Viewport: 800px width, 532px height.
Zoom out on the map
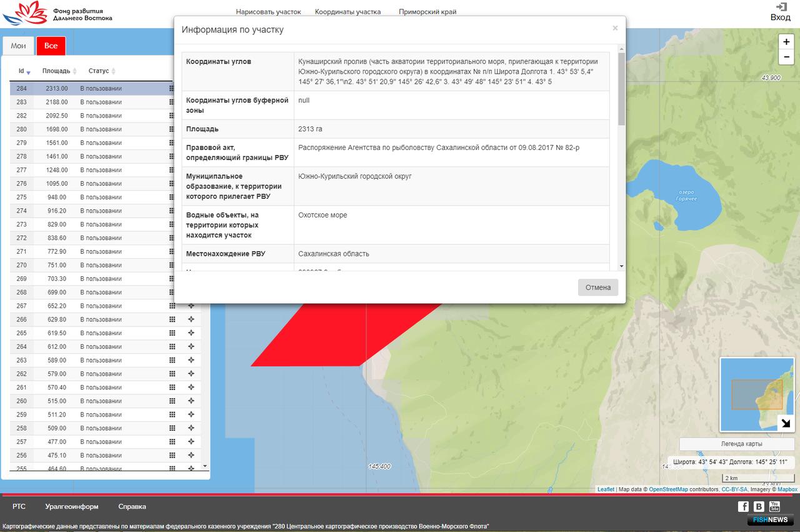point(786,57)
